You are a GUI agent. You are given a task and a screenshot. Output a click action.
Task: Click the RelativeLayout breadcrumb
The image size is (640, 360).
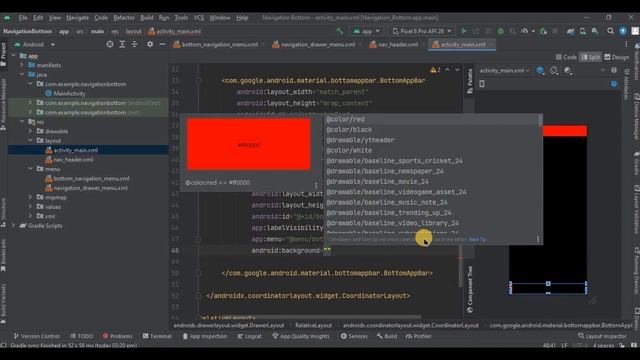pos(313,325)
